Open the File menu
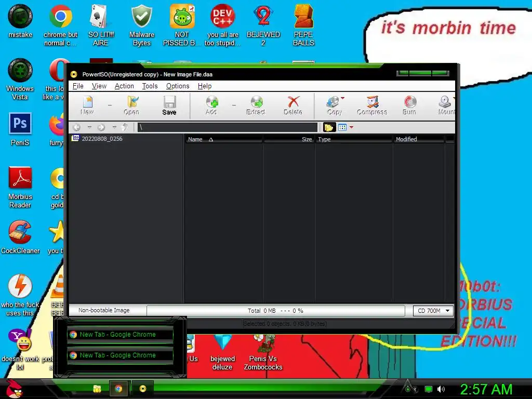 click(78, 86)
